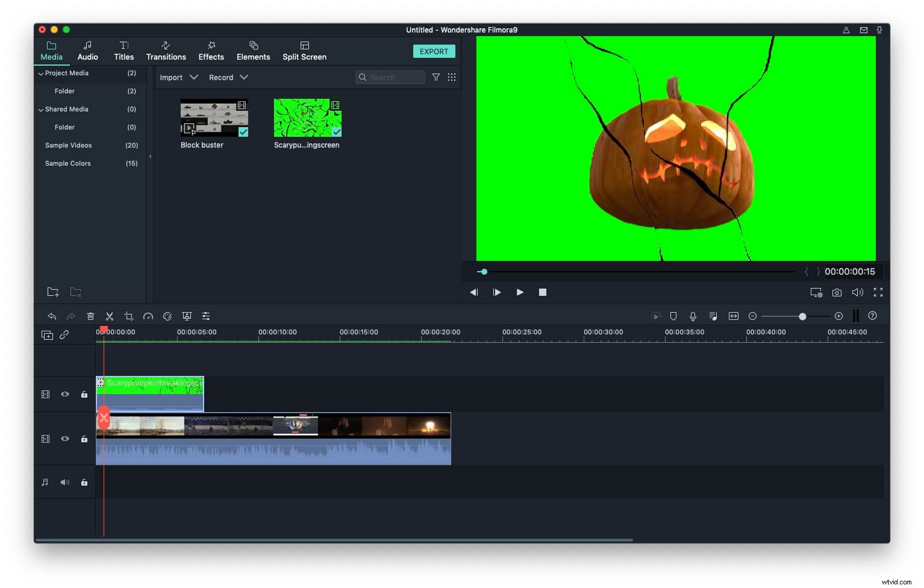
Task: Open the Speed control tool
Action: click(x=148, y=316)
